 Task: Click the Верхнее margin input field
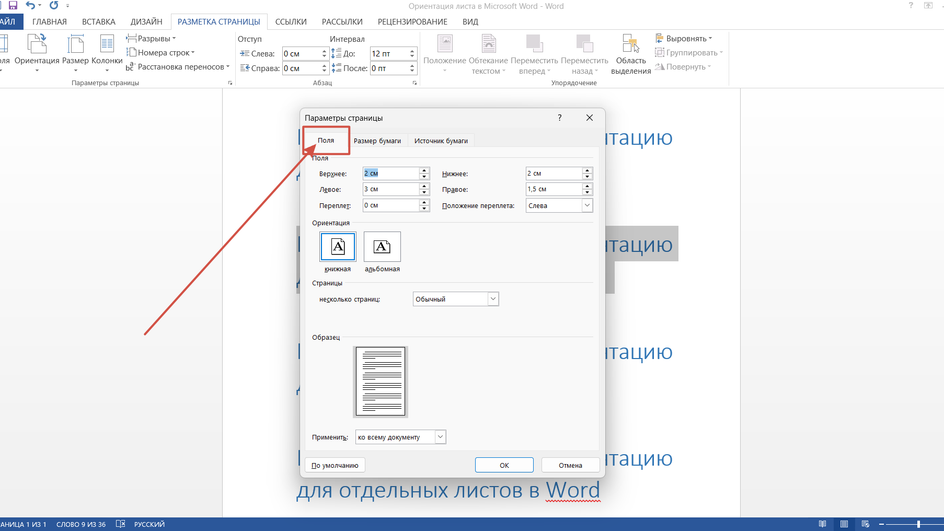[x=390, y=173]
